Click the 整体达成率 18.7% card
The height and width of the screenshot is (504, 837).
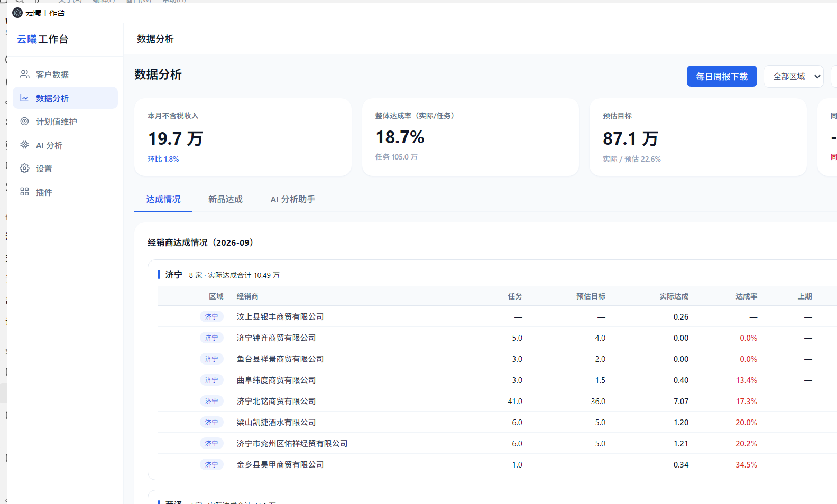pyautogui.click(x=471, y=137)
